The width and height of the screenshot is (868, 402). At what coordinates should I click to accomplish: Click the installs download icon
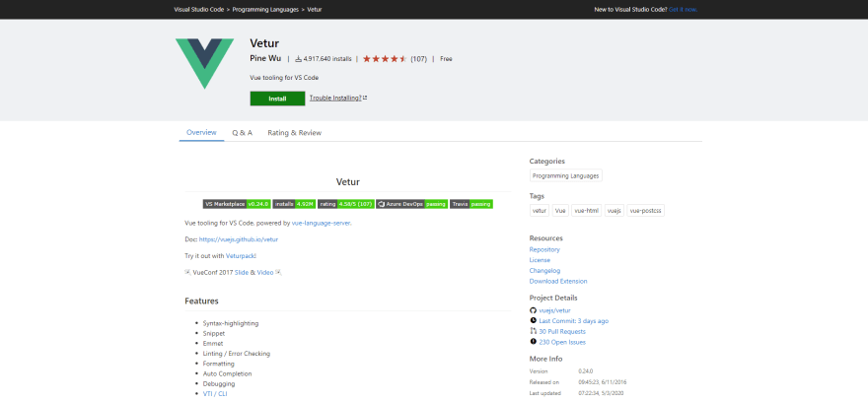click(298, 58)
